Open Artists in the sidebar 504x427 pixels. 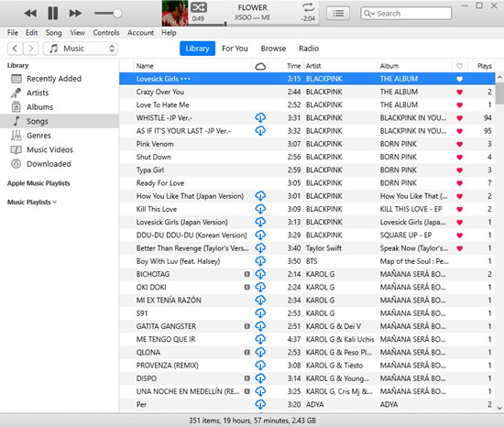[60, 93]
